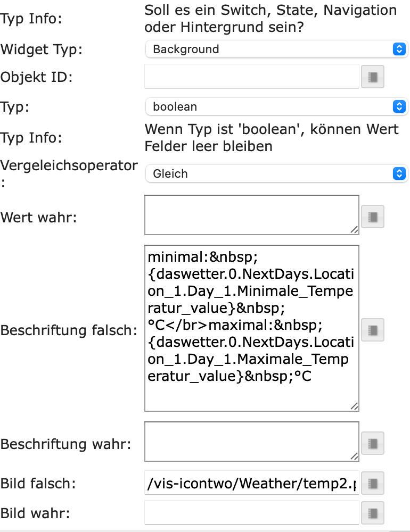
Task: Click the empty Bild wahr input field
Action: click(x=251, y=513)
